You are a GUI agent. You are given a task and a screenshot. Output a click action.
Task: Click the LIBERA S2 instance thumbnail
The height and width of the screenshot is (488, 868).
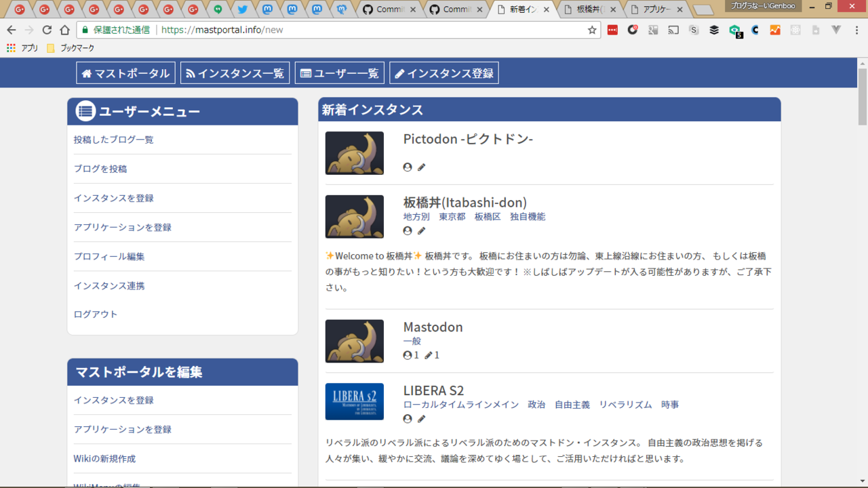(354, 401)
